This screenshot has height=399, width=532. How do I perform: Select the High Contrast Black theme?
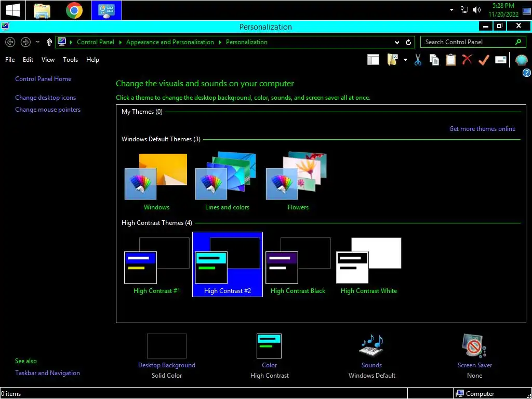(298, 264)
